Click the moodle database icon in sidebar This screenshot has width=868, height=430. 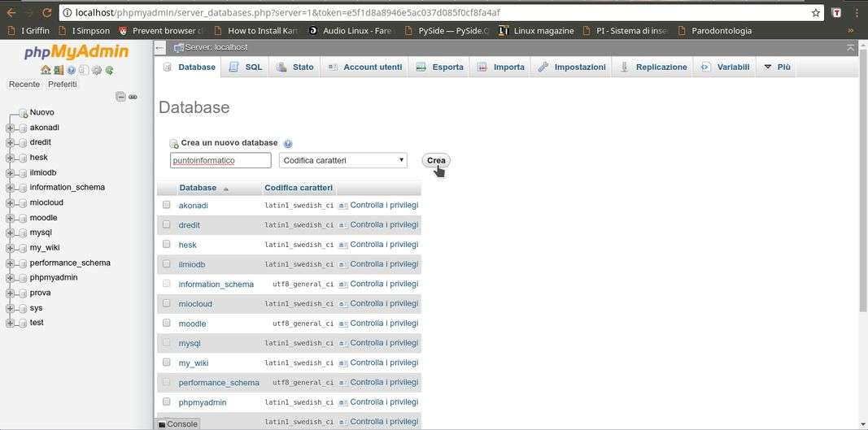pyautogui.click(x=23, y=218)
